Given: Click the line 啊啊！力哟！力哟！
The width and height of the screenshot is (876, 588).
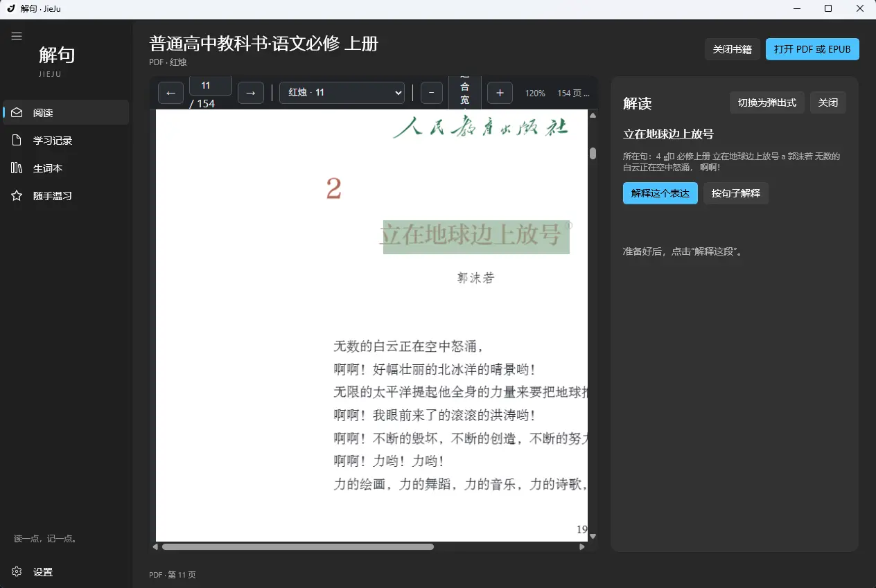Looking at the screenshot, I should tap(389, 461).
